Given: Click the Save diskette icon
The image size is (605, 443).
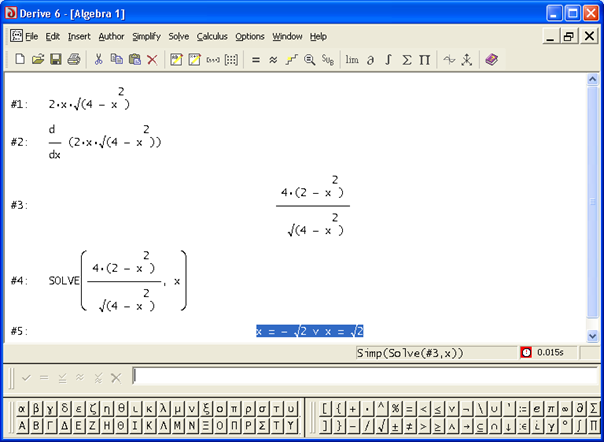Looking at the screenshot, I should [x=56, y=60].
